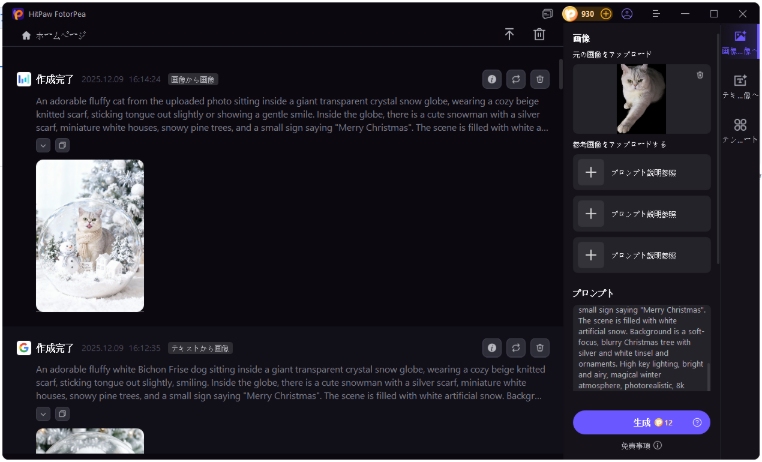Regenerate the Bichon Frise dog result
The width and height of the screenshot is (762, 462).
(516, 348)
